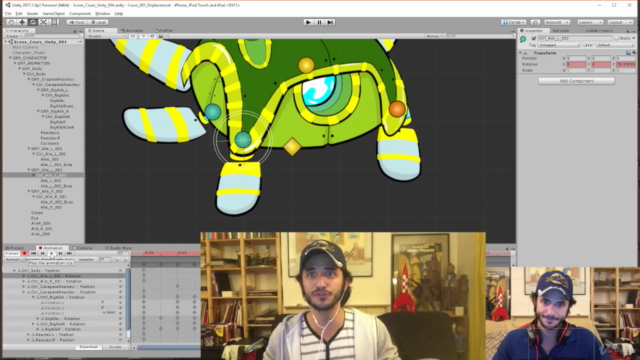640x360 pixels.
Task: Select the Scale tool in toolbar
Action: (x=43, y=22)
